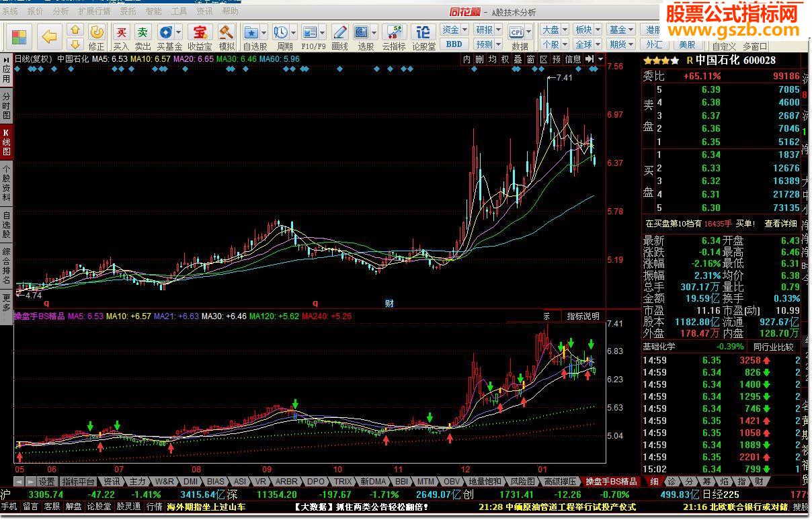This screenshot has width=812, height=520.
Task: Toggle the 区 range option
Action: point(543,59)
